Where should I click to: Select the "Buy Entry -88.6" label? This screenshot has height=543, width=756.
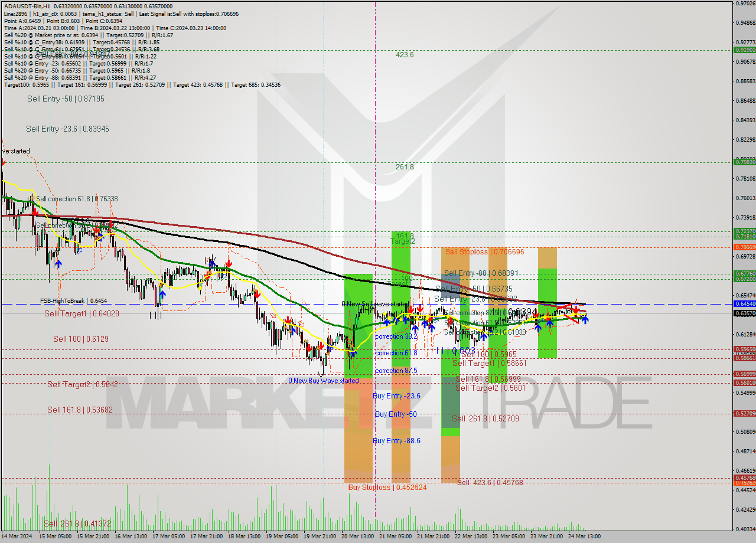(x=397, y=441)
